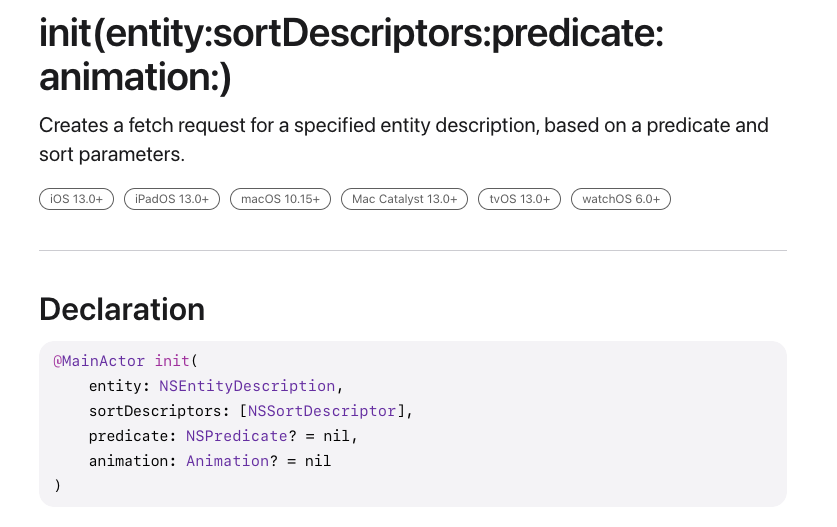Click the init(entity:sortDescriptors:predicate:animation:) page title
The image size is (837, 527).
pos(351,56)
